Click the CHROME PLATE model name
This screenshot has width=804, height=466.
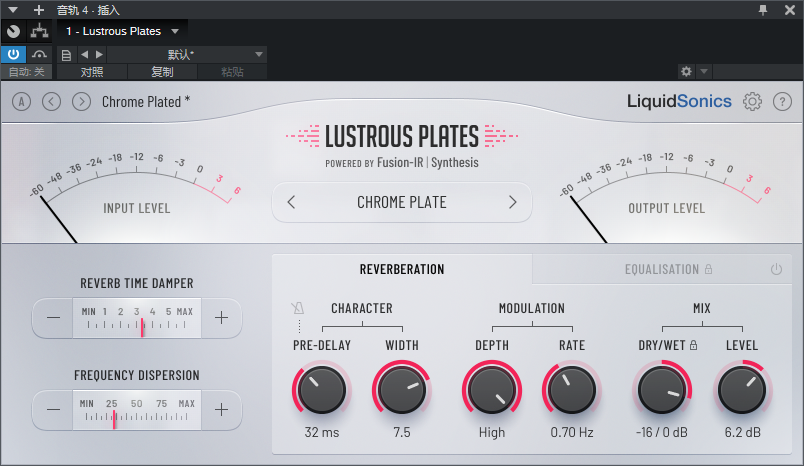point(401,202)
